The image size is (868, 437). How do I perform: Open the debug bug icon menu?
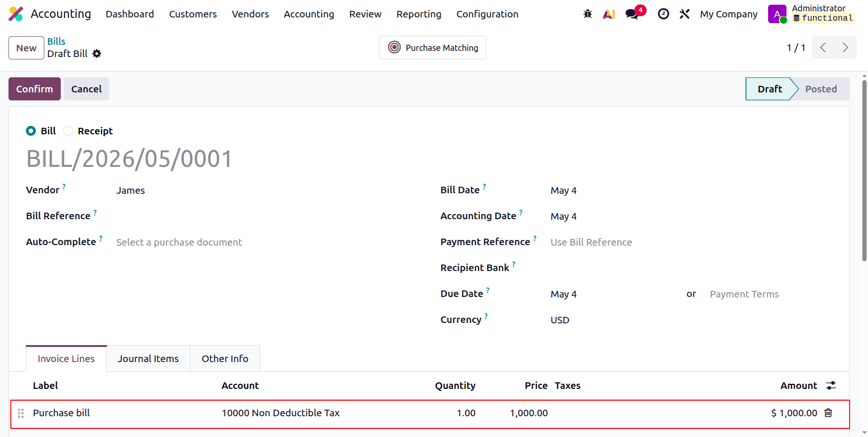[588, 14]
